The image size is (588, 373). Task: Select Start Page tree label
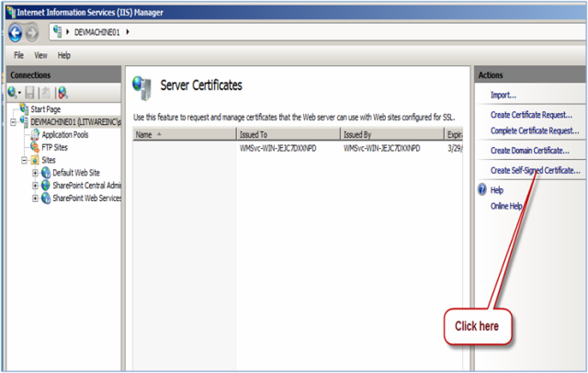(x=45, y=109)
